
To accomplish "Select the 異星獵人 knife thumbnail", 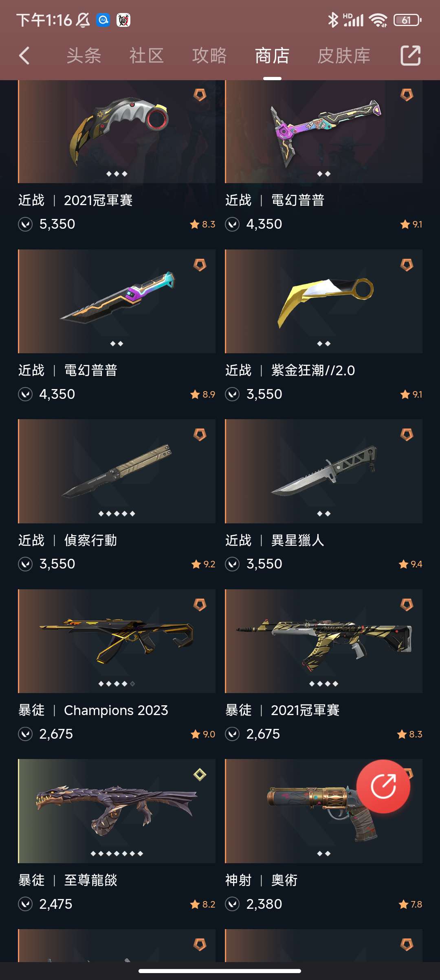I will pos(323,471).
